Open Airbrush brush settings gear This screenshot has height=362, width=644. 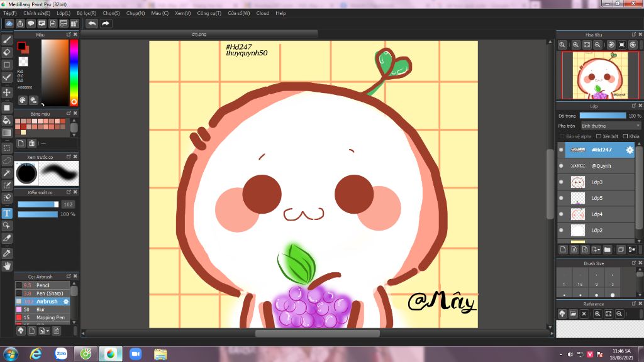(65, 301)
